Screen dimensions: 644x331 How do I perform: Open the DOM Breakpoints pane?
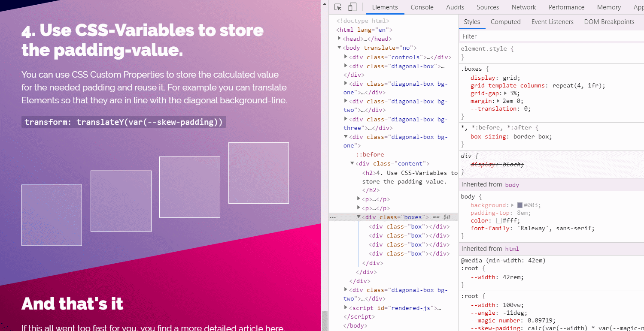point(609,22)
